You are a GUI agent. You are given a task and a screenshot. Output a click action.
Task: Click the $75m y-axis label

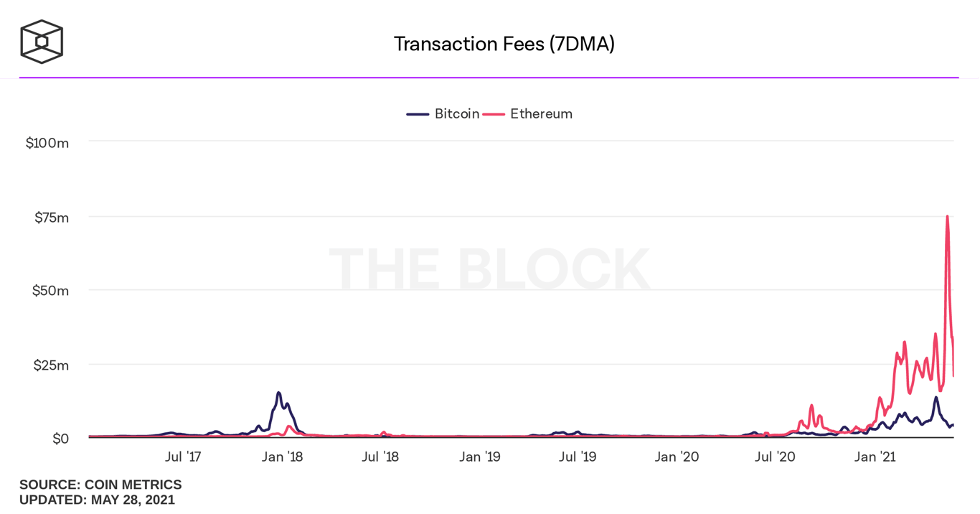(52, 218)
